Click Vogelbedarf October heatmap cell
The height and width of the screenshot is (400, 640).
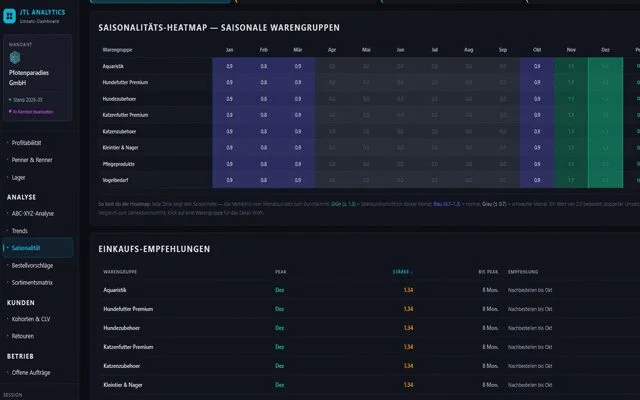(537, 180)
